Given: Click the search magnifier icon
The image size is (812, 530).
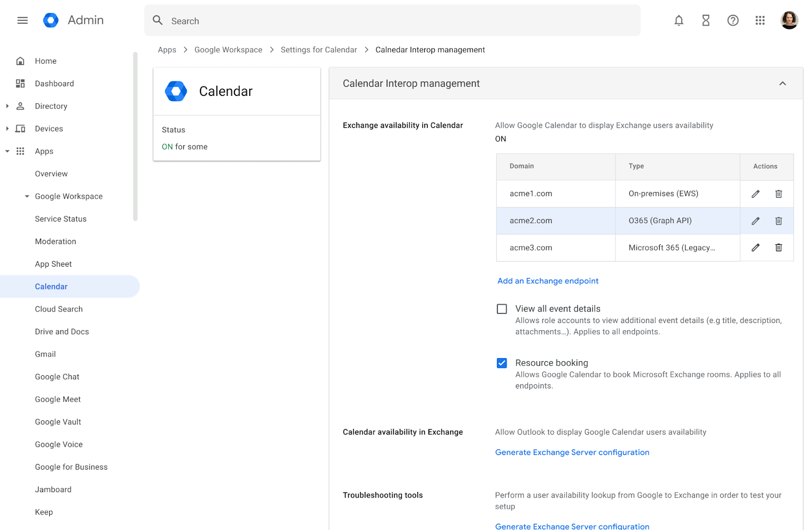Looking at the screenshot, I should point(158,20).
